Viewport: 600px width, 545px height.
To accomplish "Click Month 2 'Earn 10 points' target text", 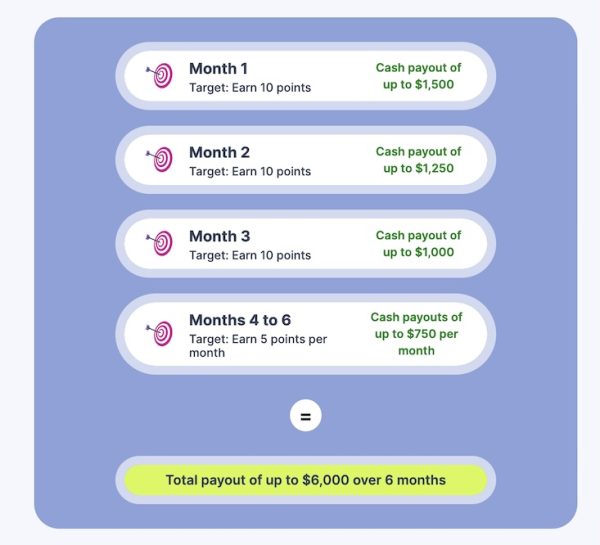I will pyautogui.click(x=250, y=172).
